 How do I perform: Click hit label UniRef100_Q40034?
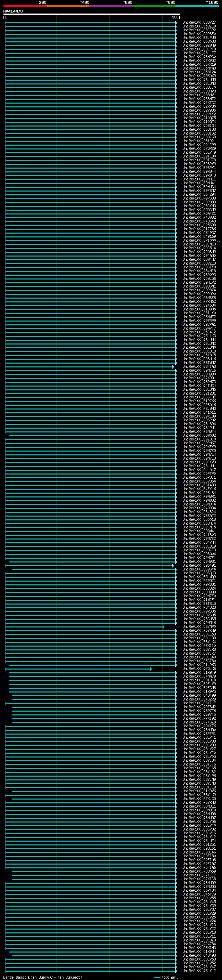pos(199,508)
